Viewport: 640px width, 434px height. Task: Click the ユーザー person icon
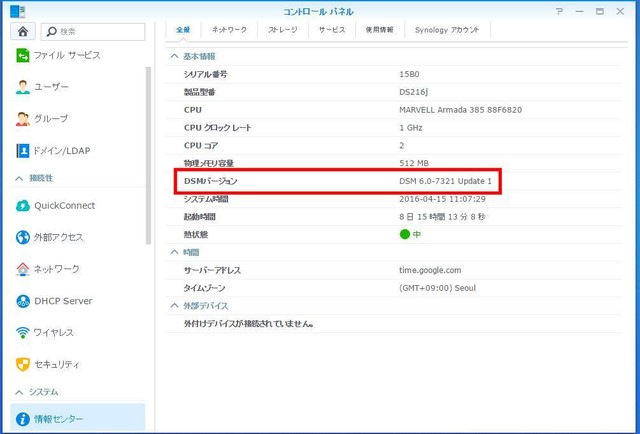click(x=23, y=87)
